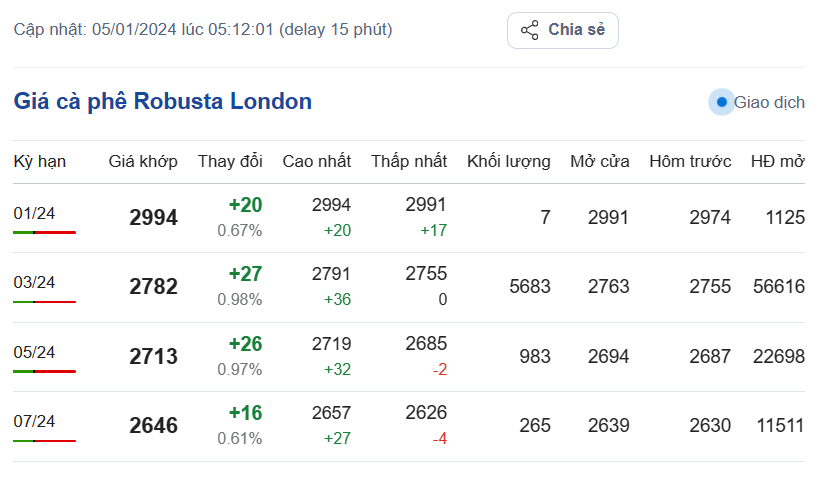Click the Thay đổi column header

[230, 161]
